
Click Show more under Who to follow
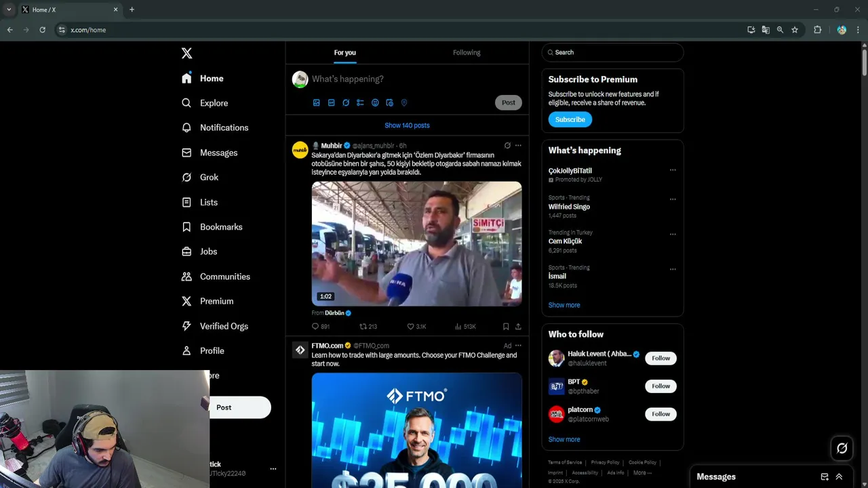564,439
